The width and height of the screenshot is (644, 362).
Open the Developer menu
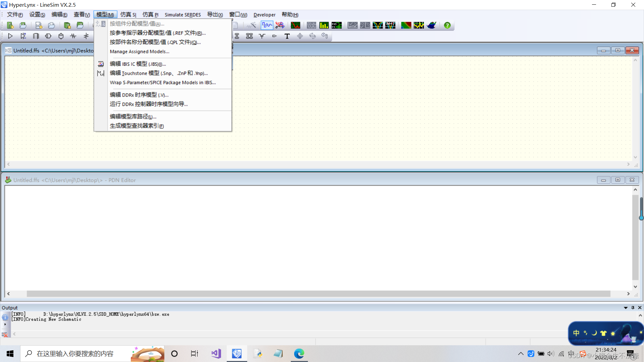264,15
